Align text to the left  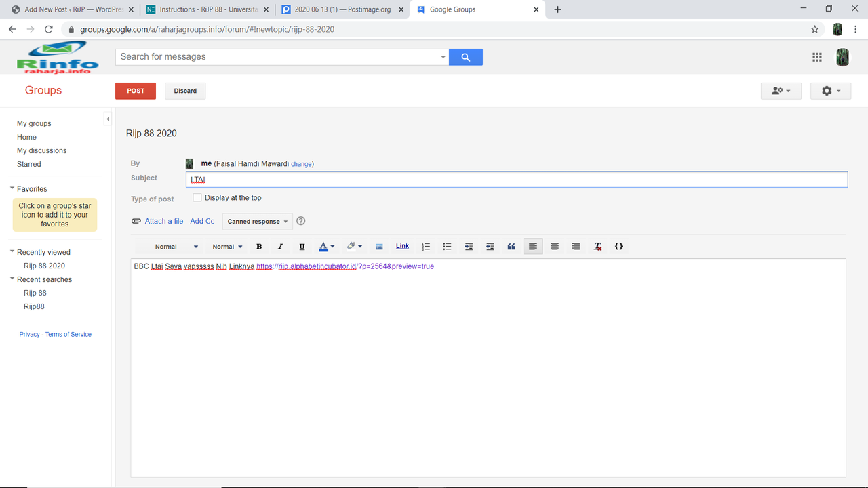533,247
